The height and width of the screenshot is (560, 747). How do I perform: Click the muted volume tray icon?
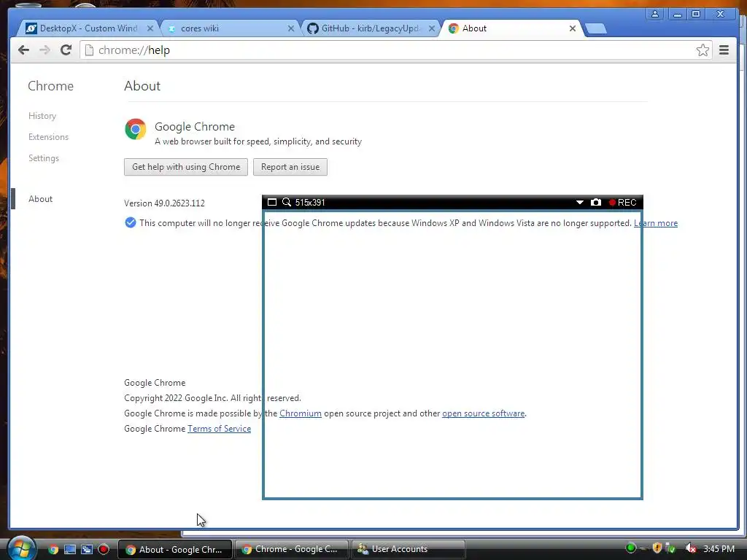pos(690,548)
